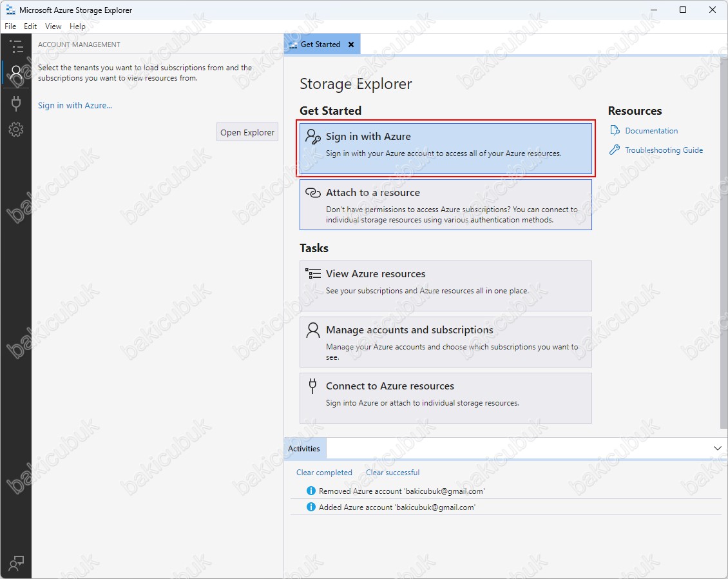Select the View Azure resources task
The width and height of the screenshot is (728, 579).
[445, 286]
